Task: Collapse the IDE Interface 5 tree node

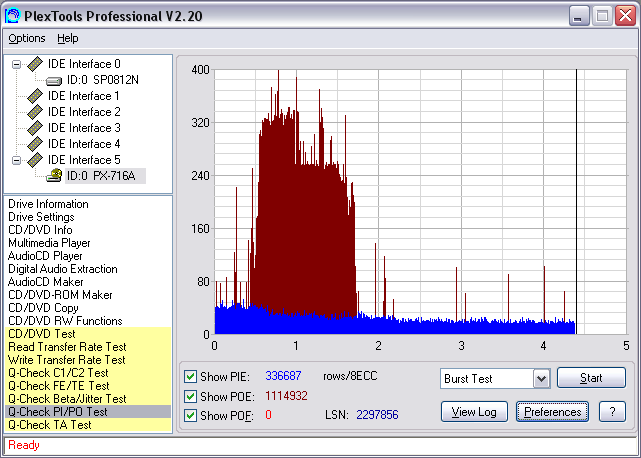Action: (x=16, y=160)
